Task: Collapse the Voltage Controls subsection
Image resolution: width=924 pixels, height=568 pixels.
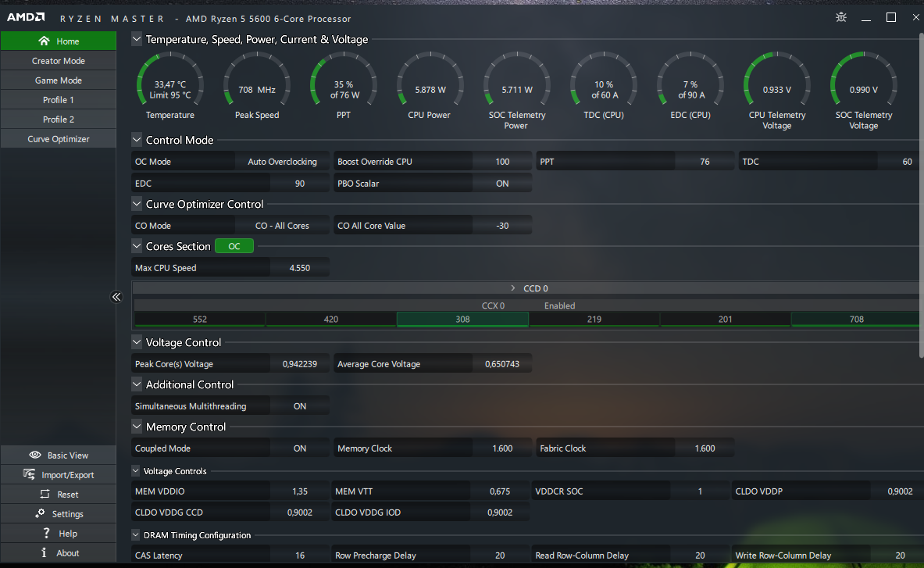Action: click(136, 471)
